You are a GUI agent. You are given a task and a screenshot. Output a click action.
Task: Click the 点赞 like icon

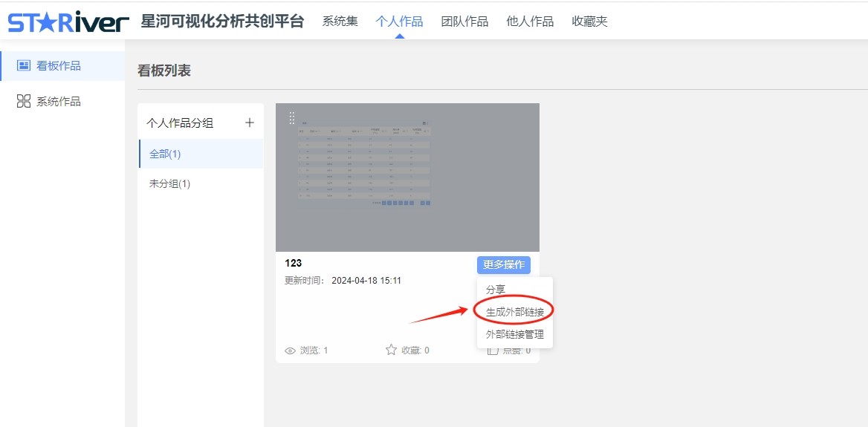[493, 351]
